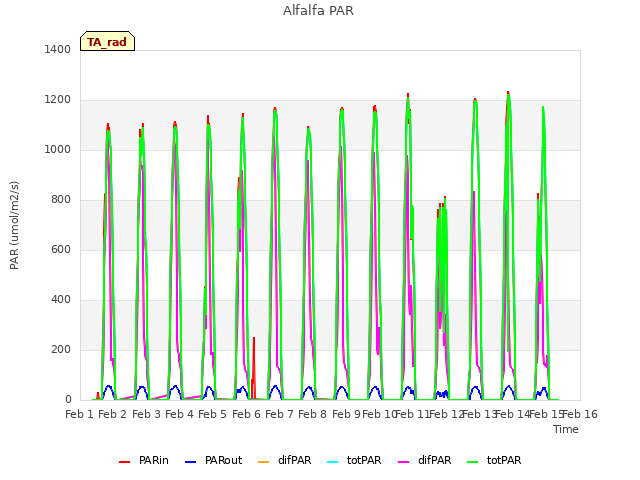Viewport: 640px width, 480px height.
Task: Click the blue PARout legend color marker
Action: click(191, 462)
